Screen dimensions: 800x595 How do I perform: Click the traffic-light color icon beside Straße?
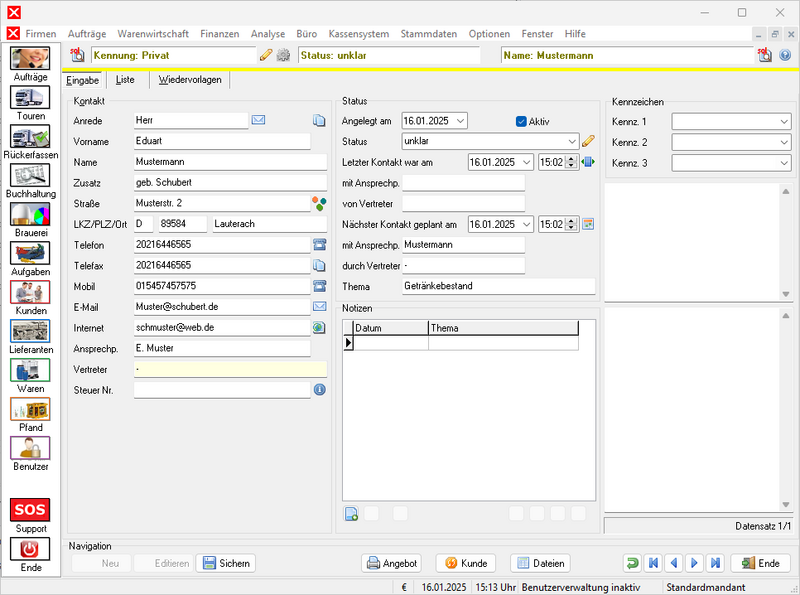point(319,203)
